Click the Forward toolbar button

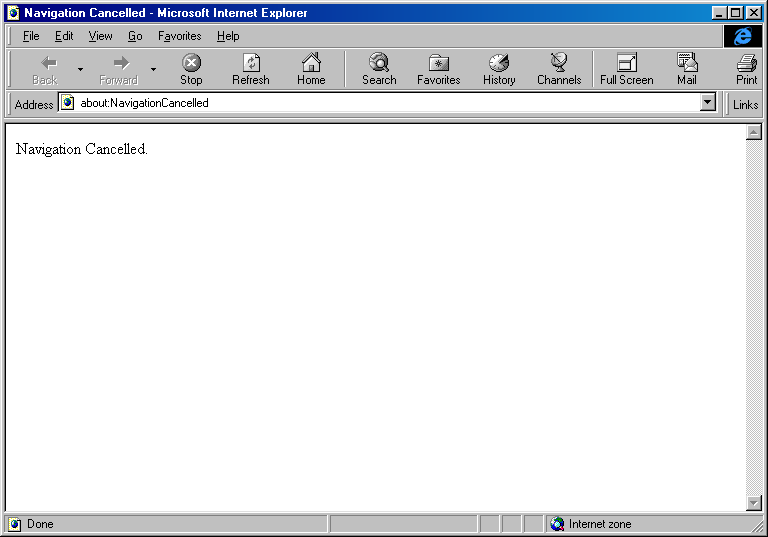[x=119, y=69]
